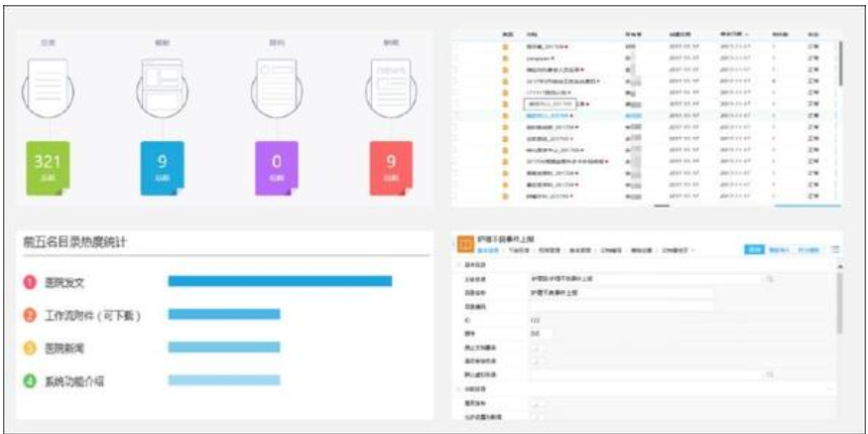Switch to the second tab under 护理不良事件上报
This screenshot has width=868, height=434.
click(x=519, y=250)
